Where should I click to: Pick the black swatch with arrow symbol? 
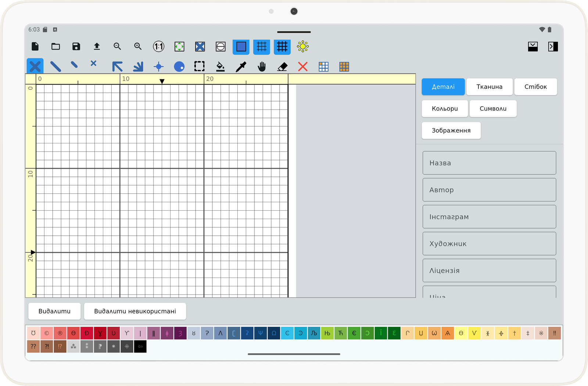[140, 346]
